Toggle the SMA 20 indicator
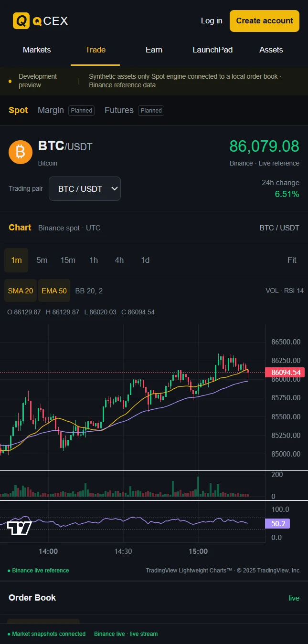Viewport: 308px width, 644px height. click(x=21, y=291)
